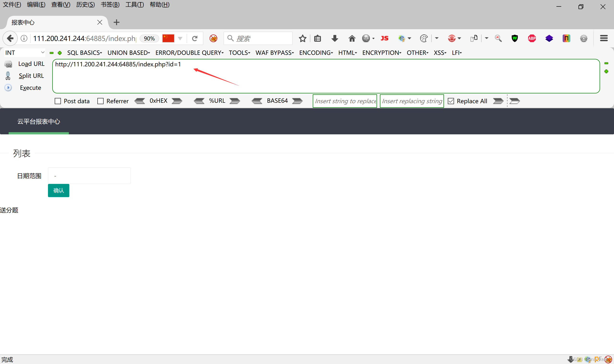Click the bookmark star icon
614x364 pixels.
(302, 39)
